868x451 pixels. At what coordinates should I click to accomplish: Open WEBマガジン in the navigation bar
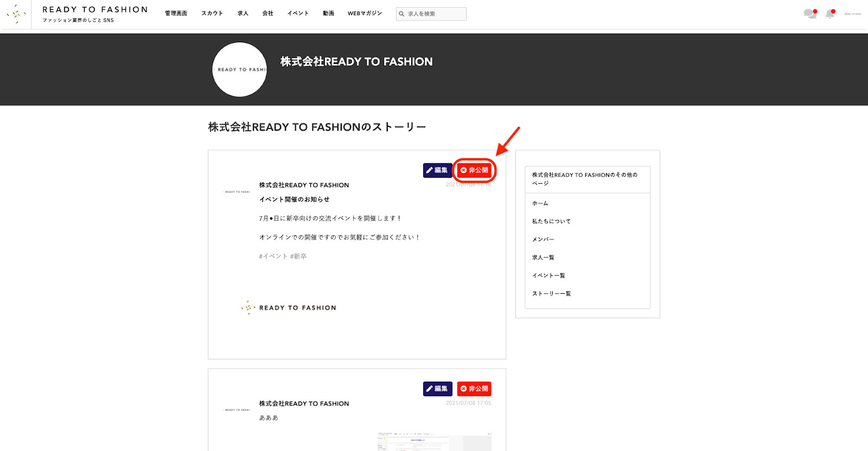365,14
